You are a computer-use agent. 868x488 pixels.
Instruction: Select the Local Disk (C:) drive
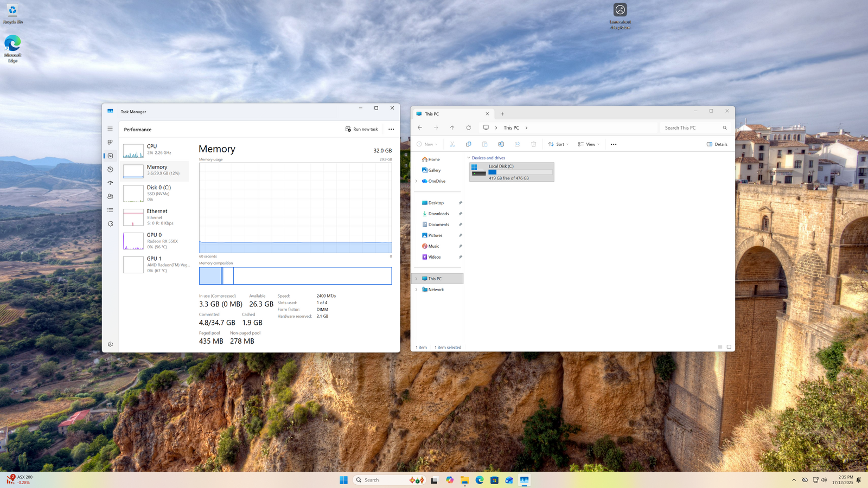coord(512,172)
